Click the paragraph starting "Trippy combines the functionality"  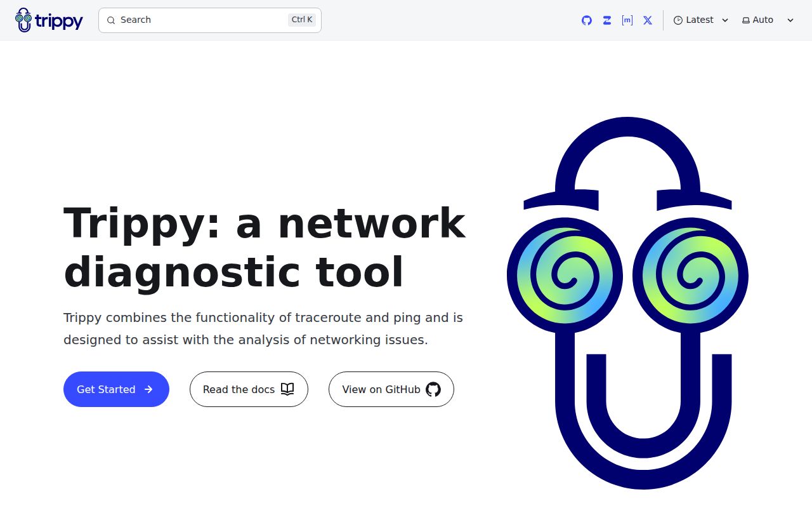263,328
